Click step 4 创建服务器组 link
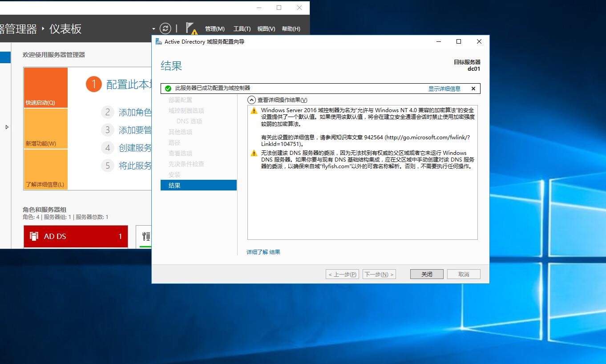 tap(135, 148)
